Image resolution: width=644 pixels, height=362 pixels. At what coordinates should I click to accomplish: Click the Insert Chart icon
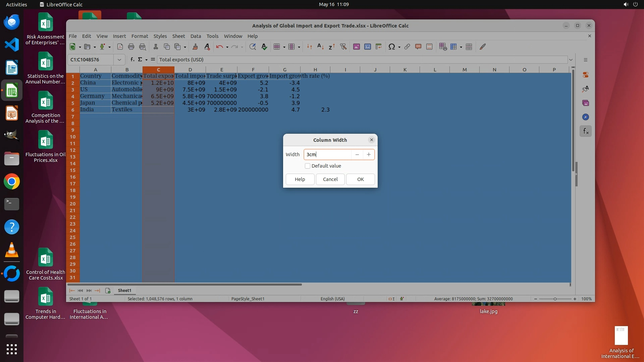coord(368,47)
